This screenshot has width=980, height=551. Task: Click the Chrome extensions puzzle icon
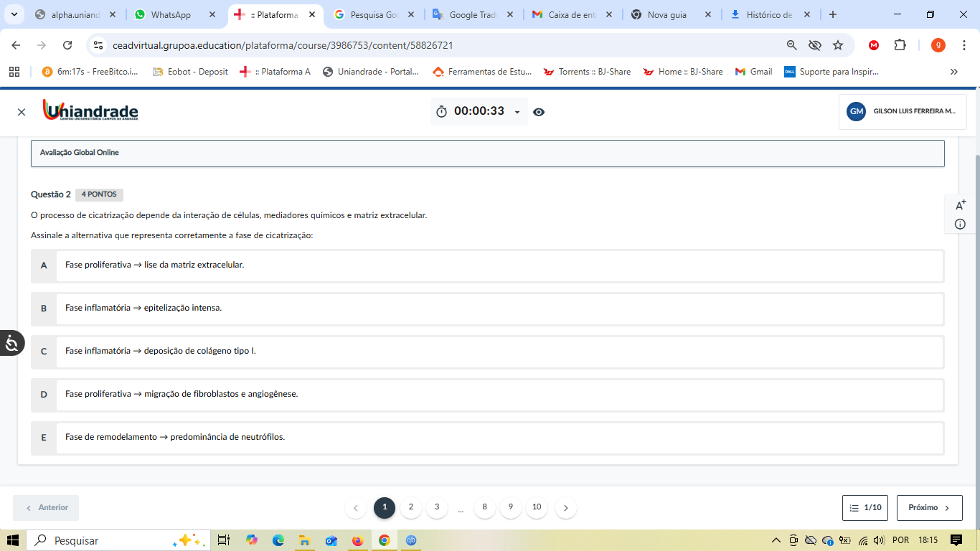pyautogui.click(x=900, y=45)
